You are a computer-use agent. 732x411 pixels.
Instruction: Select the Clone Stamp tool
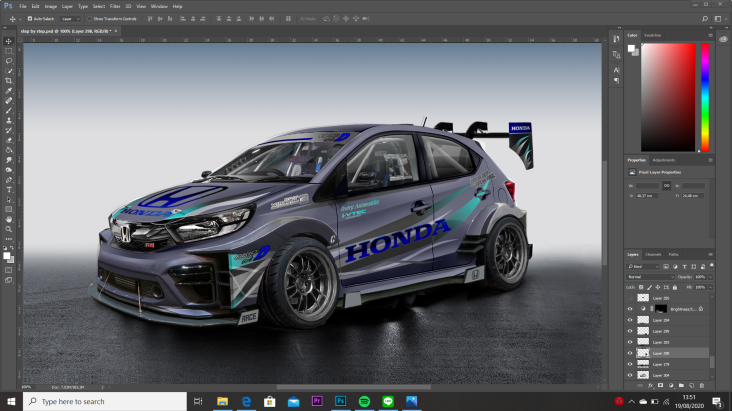tap(8, 120)
